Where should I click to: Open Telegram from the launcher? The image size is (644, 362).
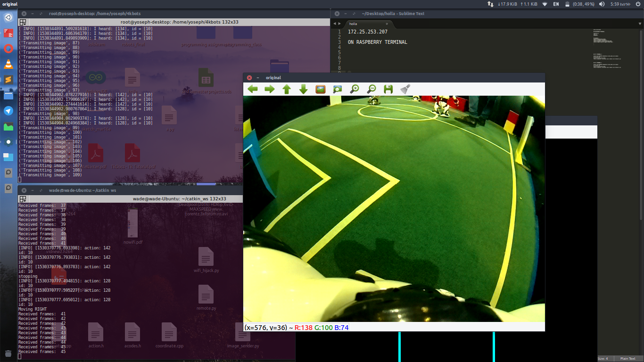8,111
